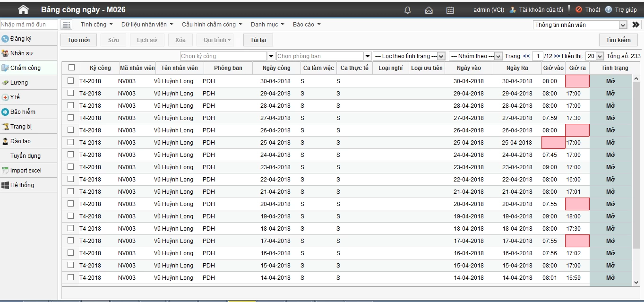
Task: Open Trợ giúp help
Action: click(621, 10)
